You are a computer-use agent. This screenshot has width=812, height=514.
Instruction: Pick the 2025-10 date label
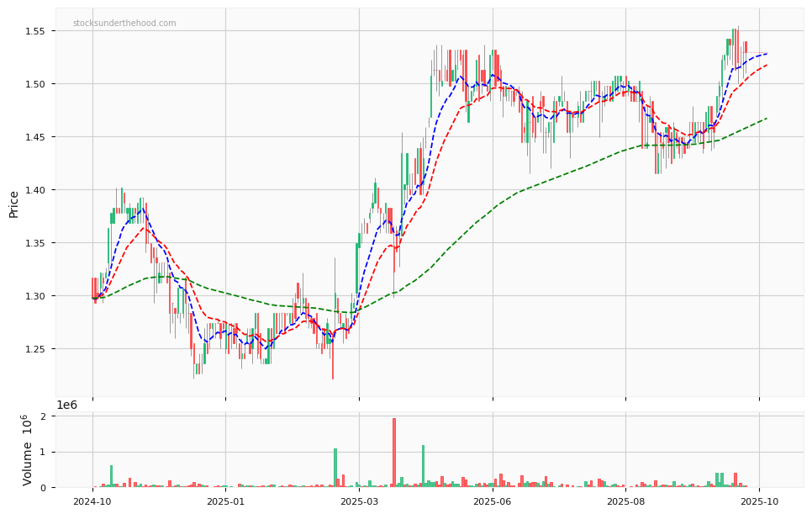(x=759, y=502)
